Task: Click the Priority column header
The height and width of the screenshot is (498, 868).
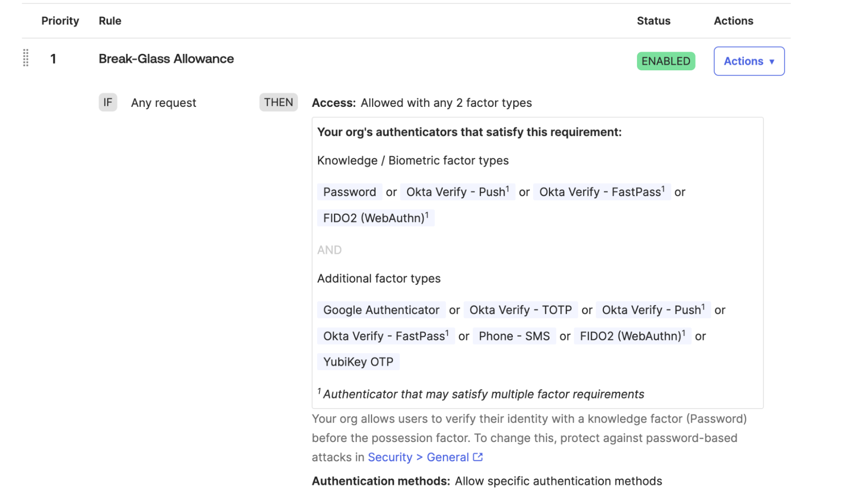Action: [60, 21]
